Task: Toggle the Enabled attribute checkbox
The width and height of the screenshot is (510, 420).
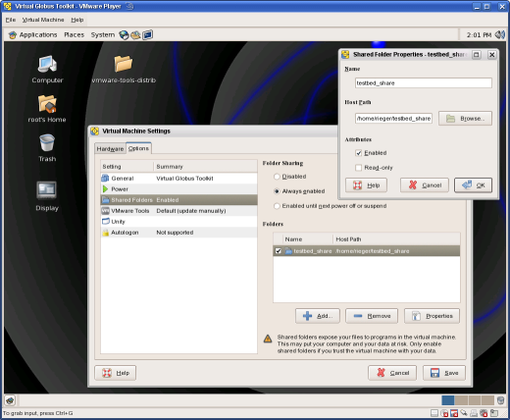Action: (x=359, y=153)
